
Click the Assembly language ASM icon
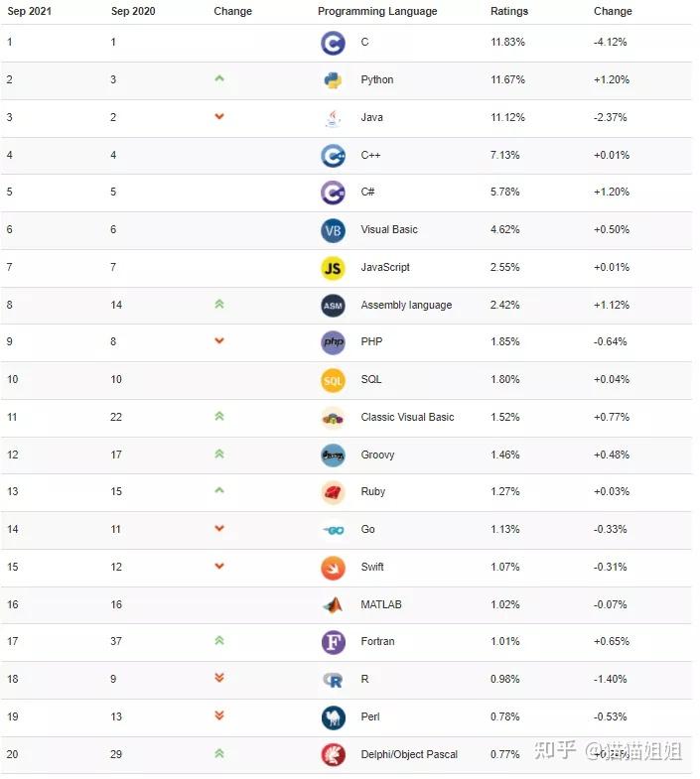pos(333,306)
